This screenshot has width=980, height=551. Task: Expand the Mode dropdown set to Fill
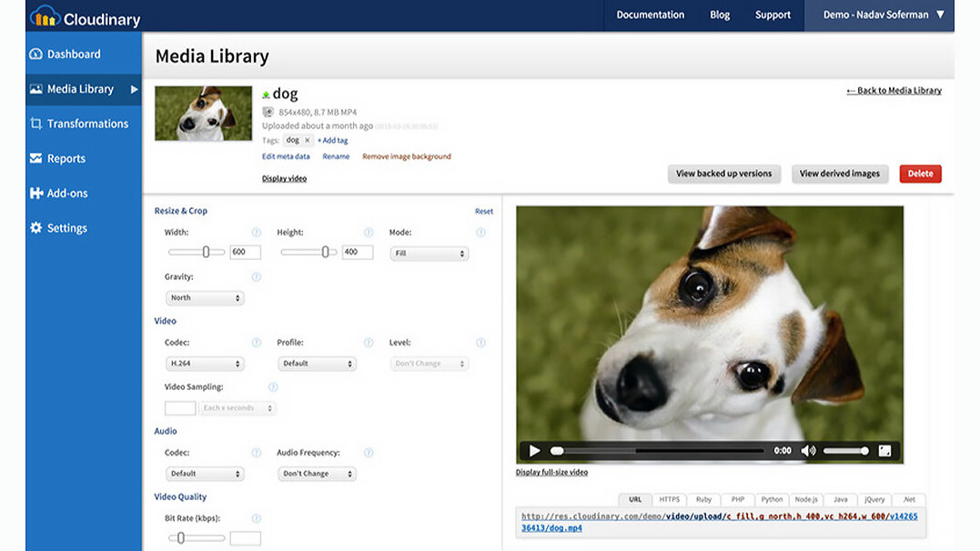(429, 254)
